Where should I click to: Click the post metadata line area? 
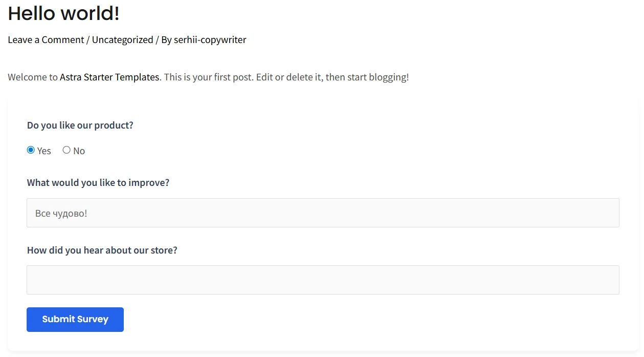(127, 39)
